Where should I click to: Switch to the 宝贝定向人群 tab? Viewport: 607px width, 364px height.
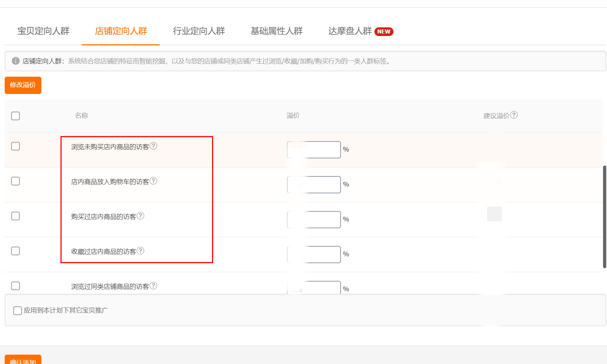[x=43, y=31]
